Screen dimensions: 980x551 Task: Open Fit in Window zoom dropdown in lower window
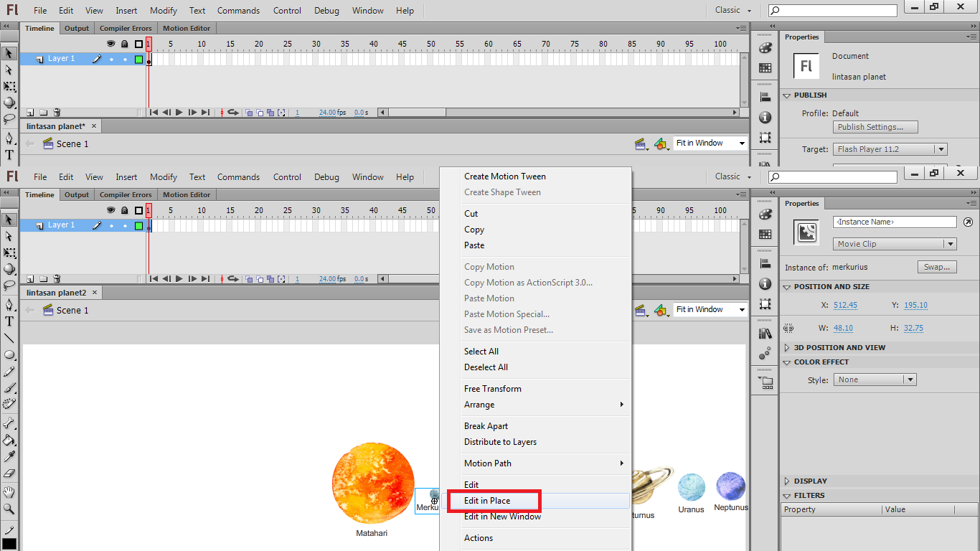point(710,309)
